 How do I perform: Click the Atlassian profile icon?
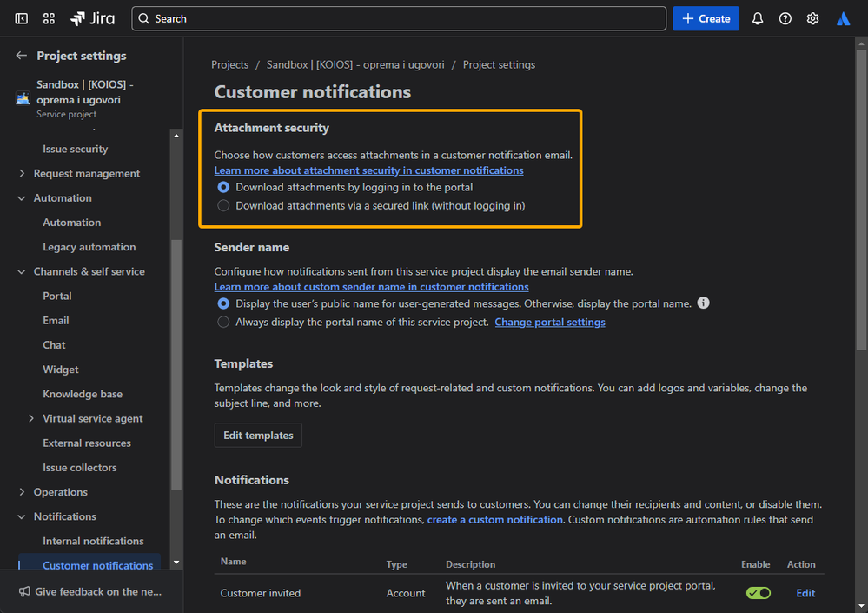[843, 18]
